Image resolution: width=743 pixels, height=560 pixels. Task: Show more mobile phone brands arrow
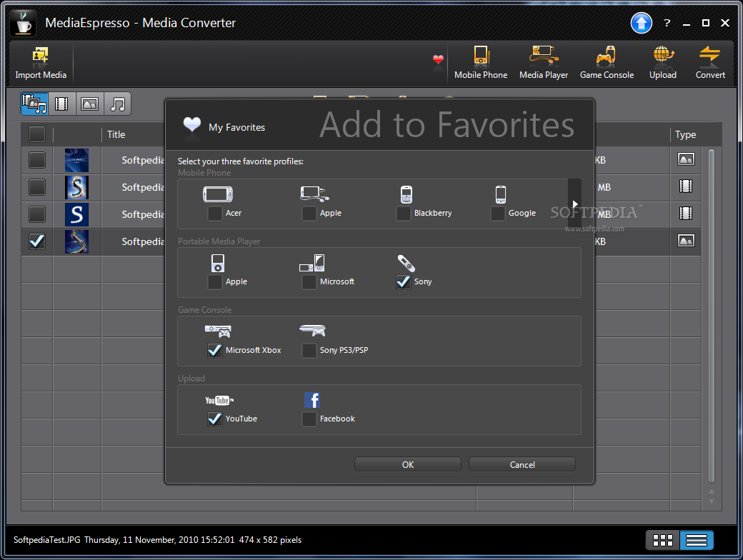(575, 204)
